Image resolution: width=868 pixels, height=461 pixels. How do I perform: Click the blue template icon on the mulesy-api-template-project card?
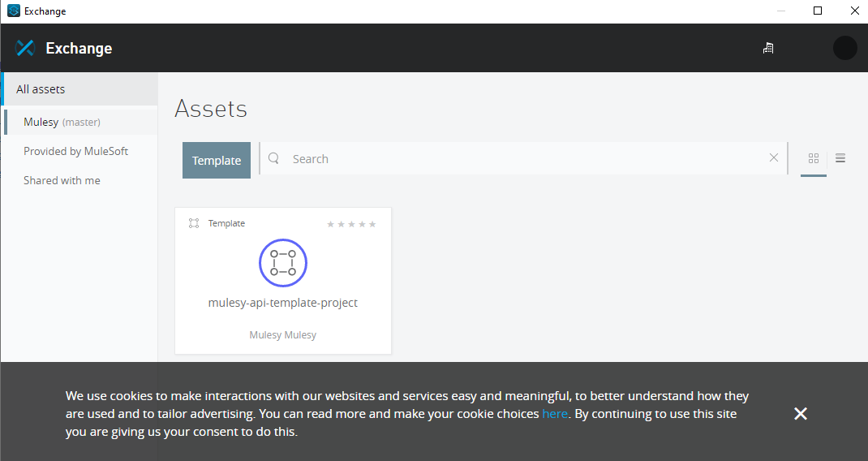(283, 263)
